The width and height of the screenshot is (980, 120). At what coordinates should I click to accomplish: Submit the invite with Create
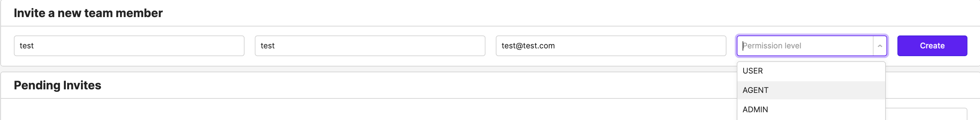click(x=932, y=46)
